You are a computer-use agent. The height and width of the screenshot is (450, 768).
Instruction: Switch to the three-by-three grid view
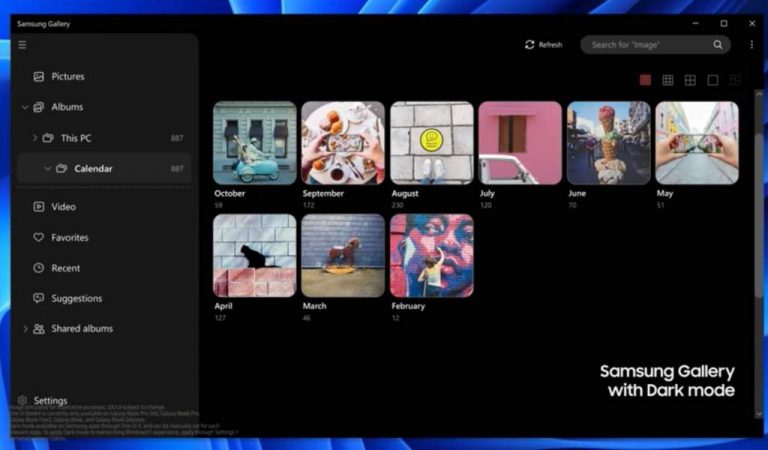pyautogui.click(x=667, y=80)
